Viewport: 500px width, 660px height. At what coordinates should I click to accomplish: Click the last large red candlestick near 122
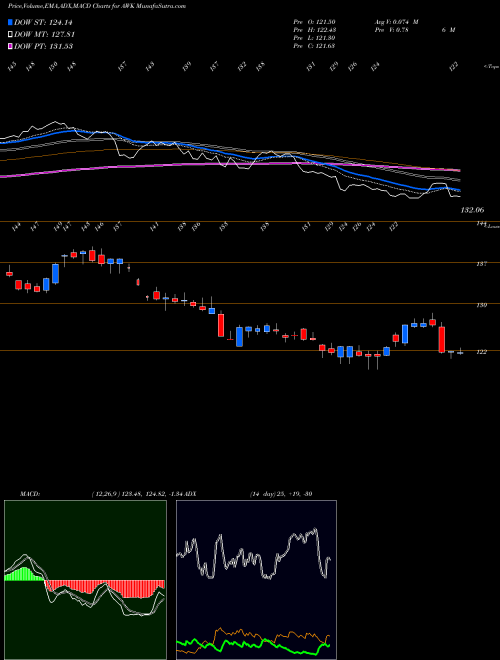click(x=441, y=339)
